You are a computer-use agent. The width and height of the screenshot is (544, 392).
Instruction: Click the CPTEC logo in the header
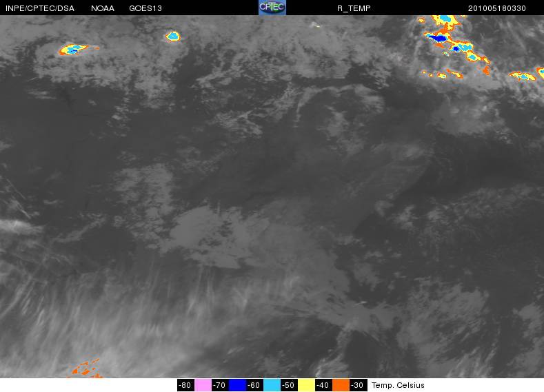[x=272, y=8]
